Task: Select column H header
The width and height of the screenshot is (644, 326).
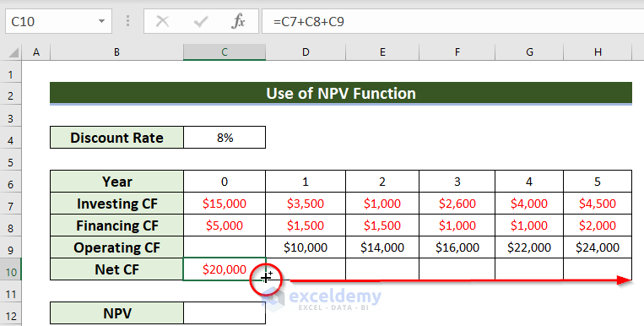Action: point(598,52)
